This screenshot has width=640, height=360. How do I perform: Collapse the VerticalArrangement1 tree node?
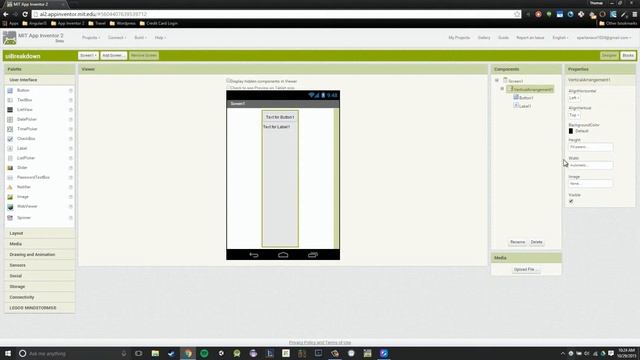(502, 89)
